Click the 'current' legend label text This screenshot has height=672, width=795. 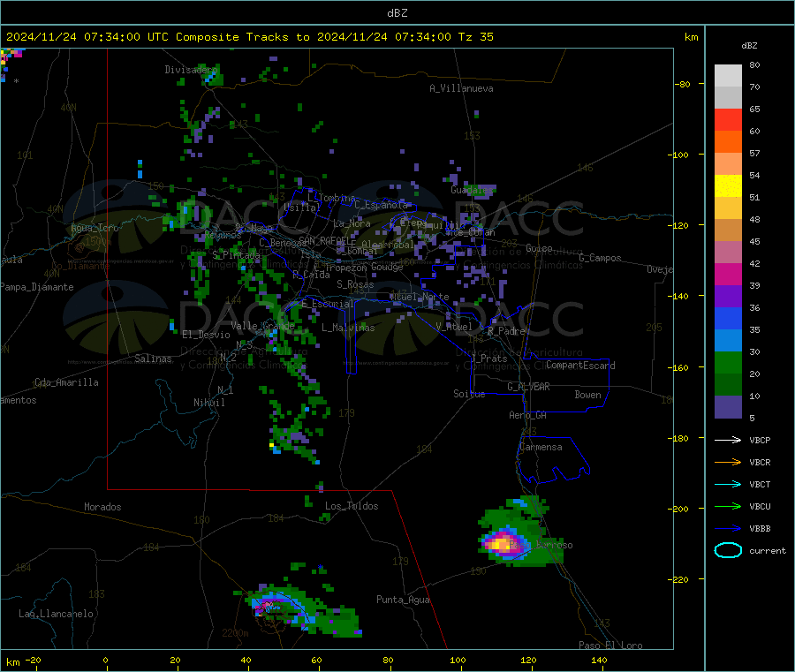pyautogui.click(x=768, y=550)
